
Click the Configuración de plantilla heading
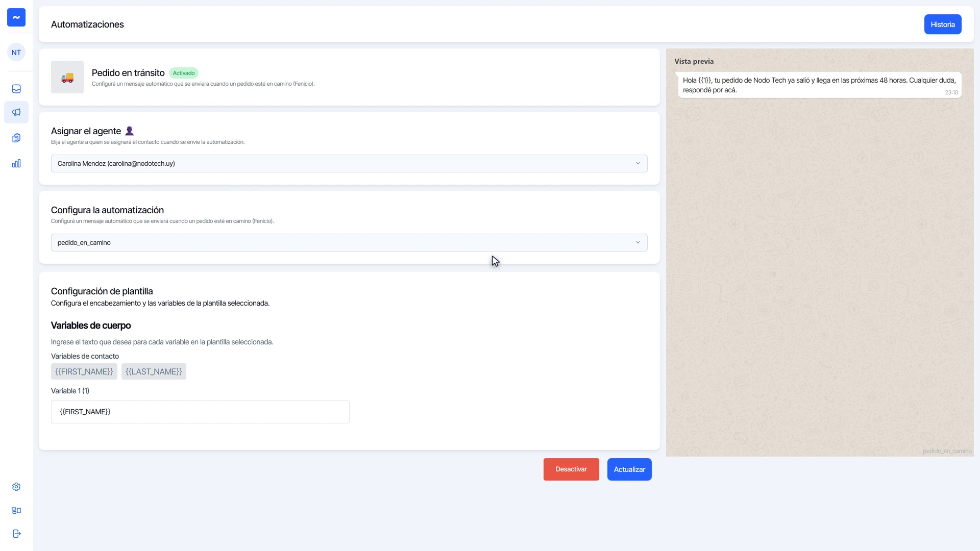(102, 291)
